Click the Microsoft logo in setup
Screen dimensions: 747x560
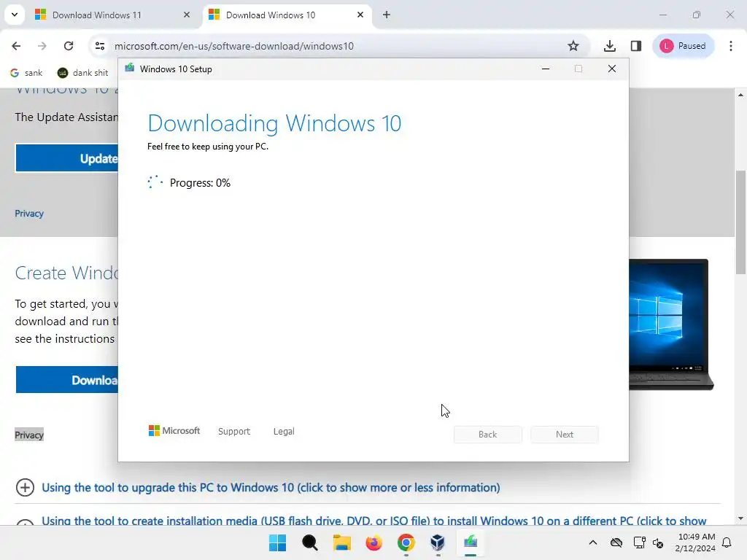[x=174, y=430]
